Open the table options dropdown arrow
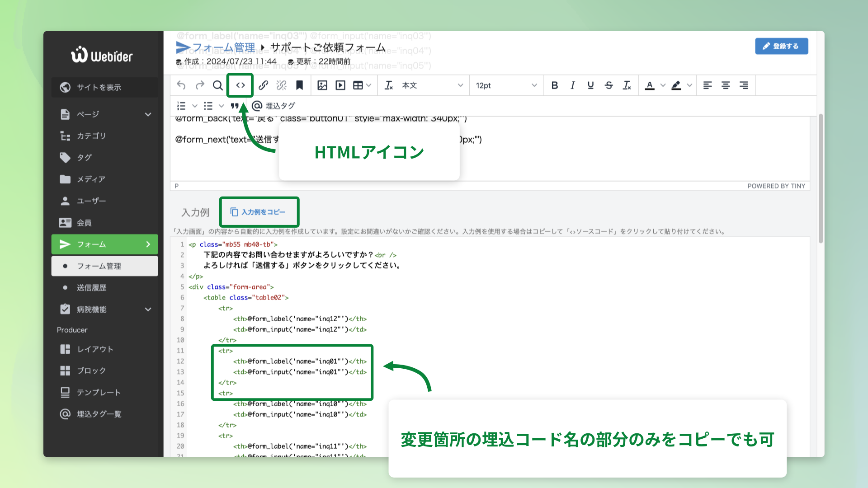This screenshot has width=868, height=488. (x=369, y=85)
